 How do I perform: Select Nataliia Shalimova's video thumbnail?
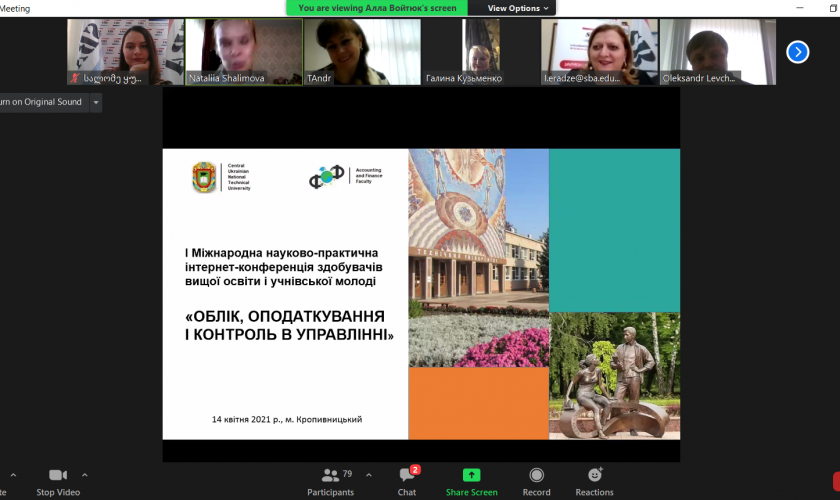[x=243, y=52]
